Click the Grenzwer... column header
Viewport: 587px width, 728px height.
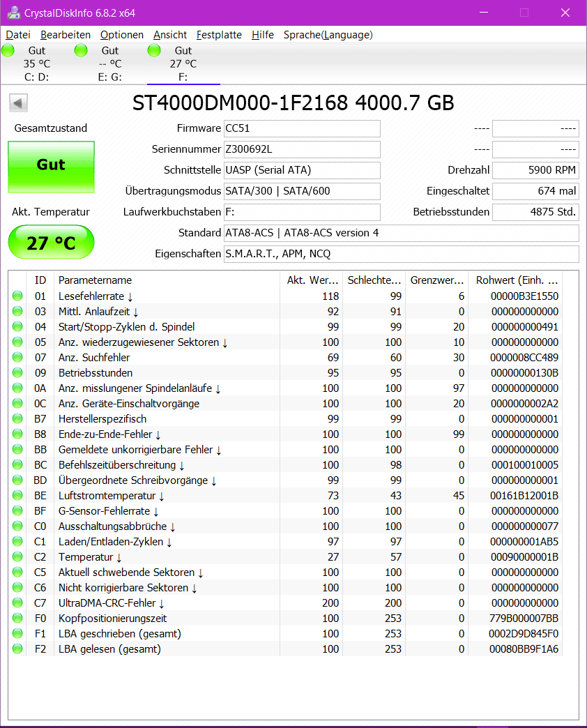click(436, 280)
